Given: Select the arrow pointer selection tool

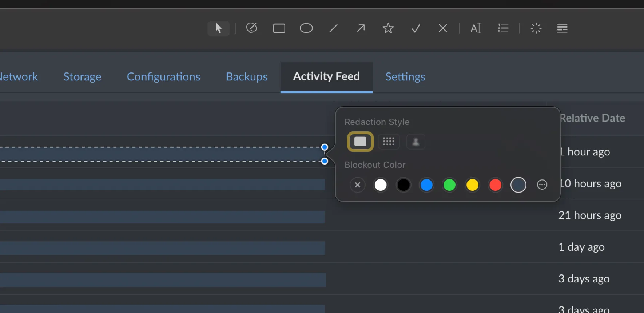Looking at the screenshot, I should click(x=218, y=28).
